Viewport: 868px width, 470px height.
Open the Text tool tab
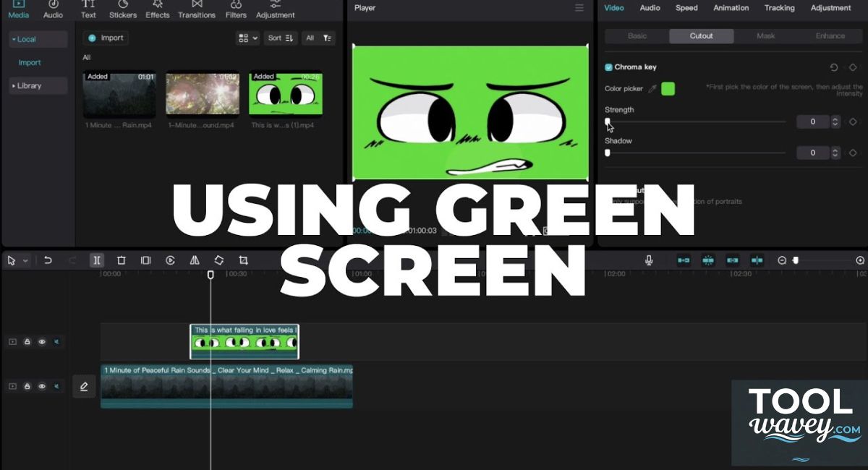(88, 9)
